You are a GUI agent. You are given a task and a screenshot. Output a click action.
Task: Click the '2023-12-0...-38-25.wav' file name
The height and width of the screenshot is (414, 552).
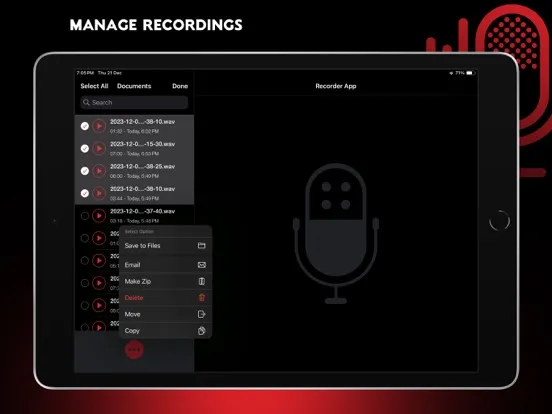(x=142, y=167)
